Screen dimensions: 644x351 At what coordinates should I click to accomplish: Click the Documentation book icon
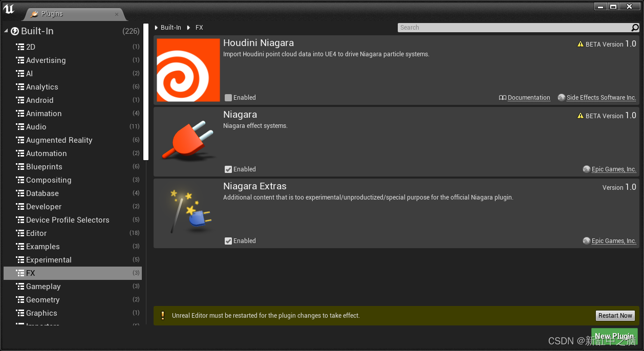pos(503,98)
